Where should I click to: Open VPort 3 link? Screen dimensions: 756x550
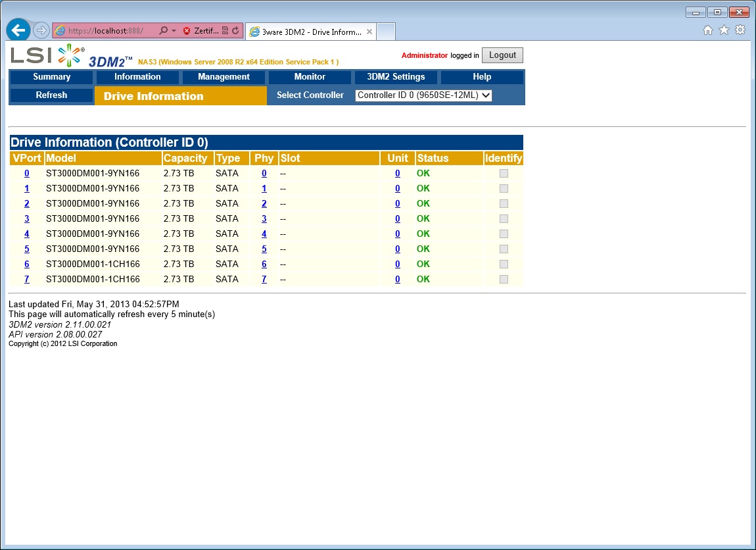click(x=26, y=218)
